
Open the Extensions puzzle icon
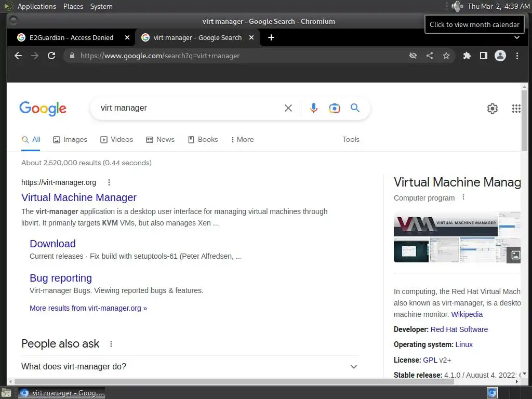coord(467,56)
